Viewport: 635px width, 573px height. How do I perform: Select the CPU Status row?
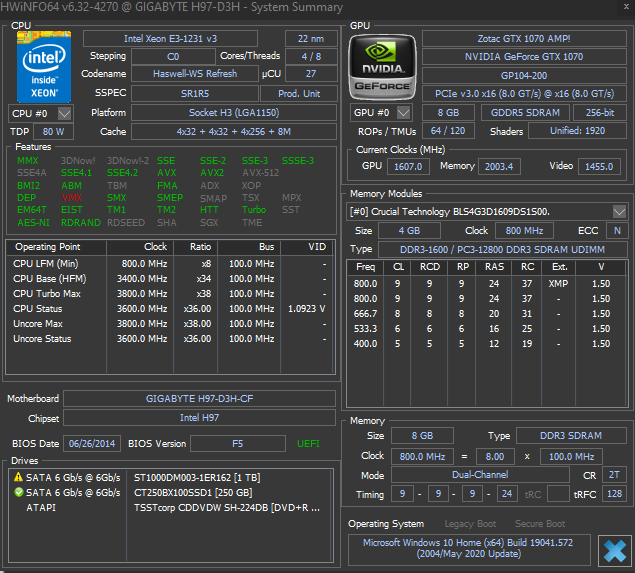pyautogui.click(x=170, y=309)
